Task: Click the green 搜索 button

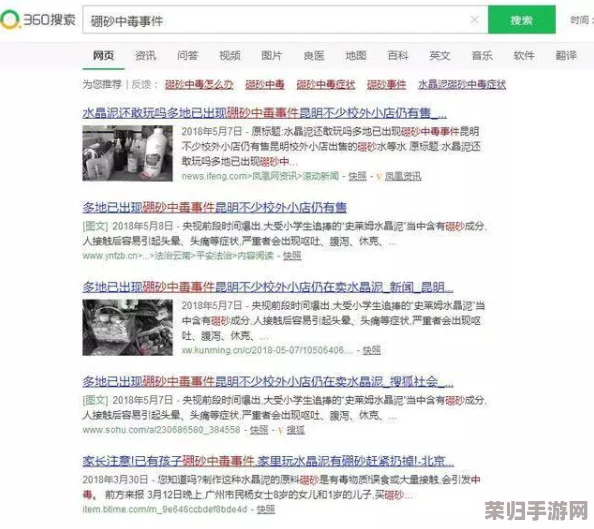Action: [522, 20]
